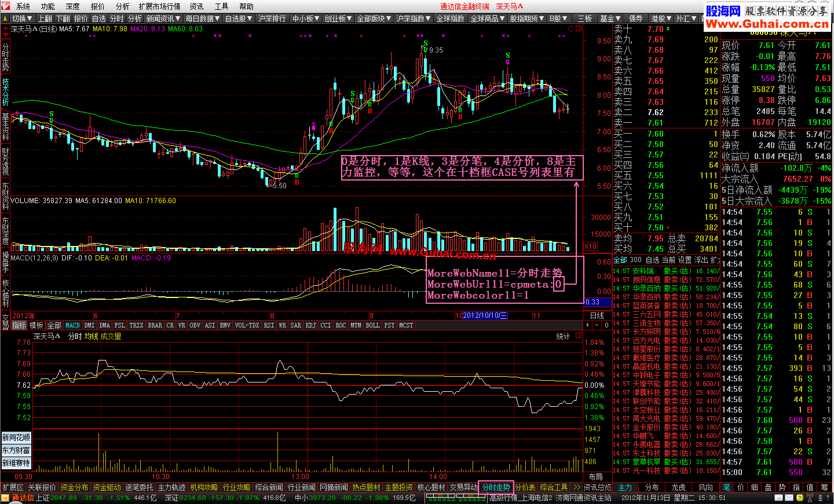This screenshot has height=504, width=834.
Task: Click the 日线 period label
Action: pyautogui.click(x=597, y=315)
